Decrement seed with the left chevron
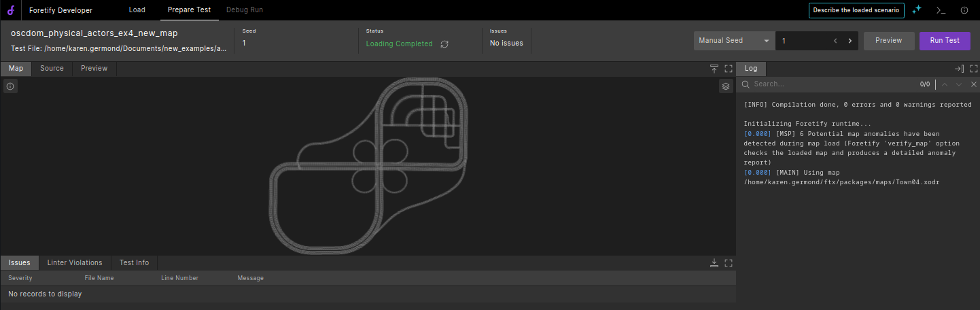The image size is (980, 310). pos(835,41)
